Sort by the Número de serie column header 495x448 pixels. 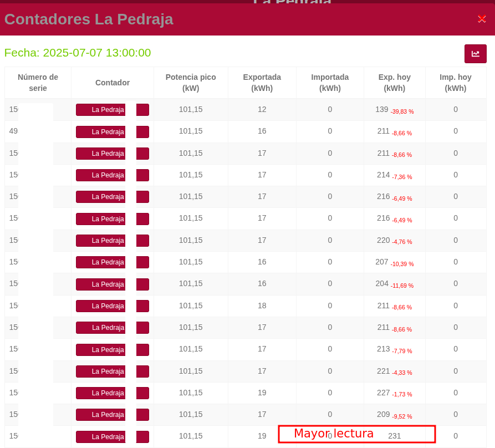tap(38, 83)
